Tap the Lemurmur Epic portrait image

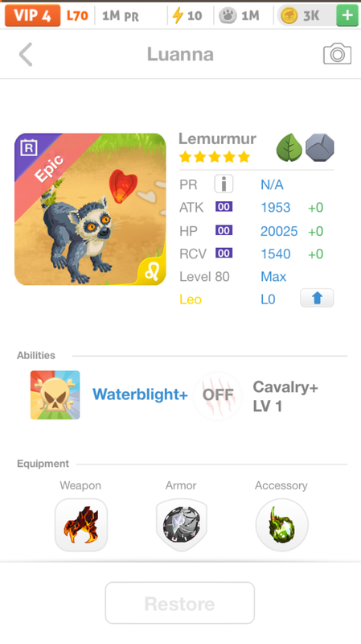coord(90,209)
